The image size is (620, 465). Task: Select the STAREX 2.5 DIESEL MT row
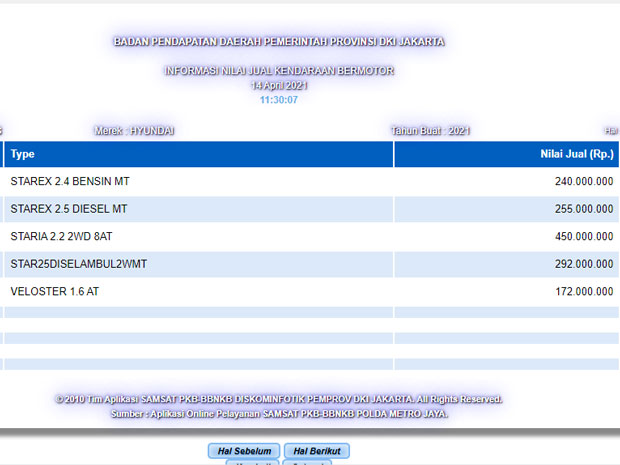coord(69,209)
